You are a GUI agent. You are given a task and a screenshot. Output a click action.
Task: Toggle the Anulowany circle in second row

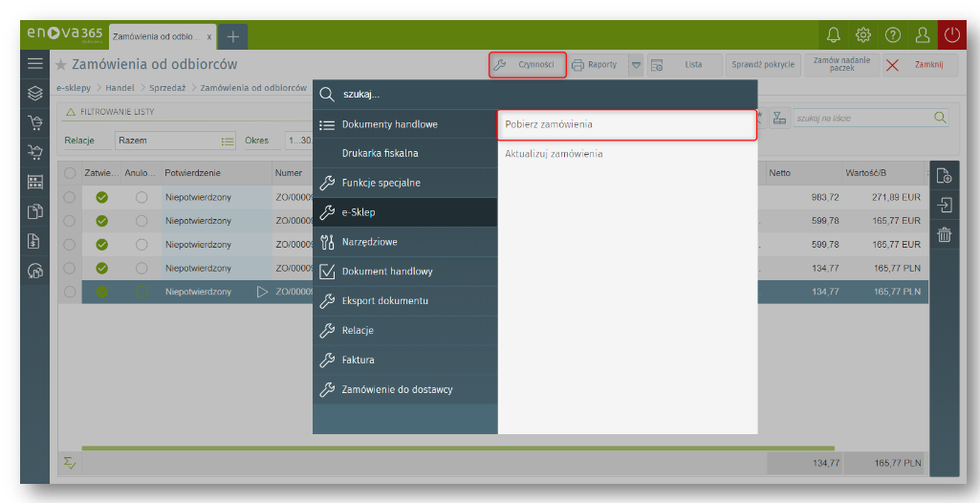click(142, 220)
